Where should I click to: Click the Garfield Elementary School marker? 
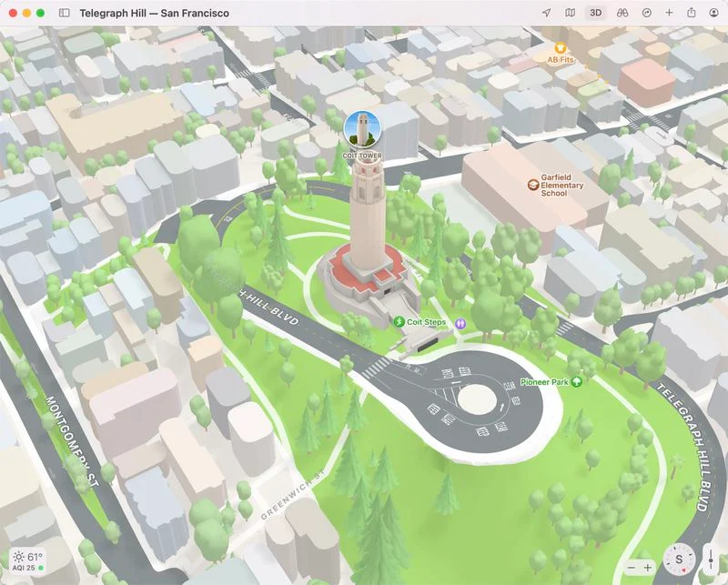[533, 186]
